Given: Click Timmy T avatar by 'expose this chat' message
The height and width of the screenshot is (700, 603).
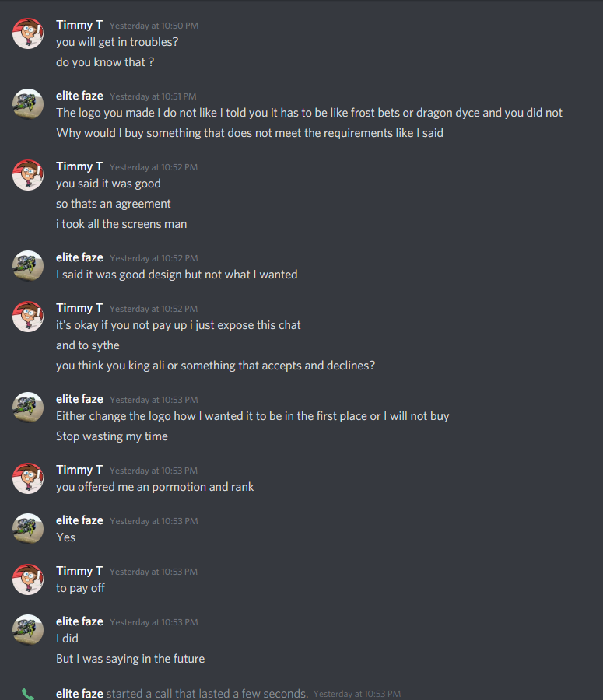Looking at the screenshot, I should click(28, 317).
